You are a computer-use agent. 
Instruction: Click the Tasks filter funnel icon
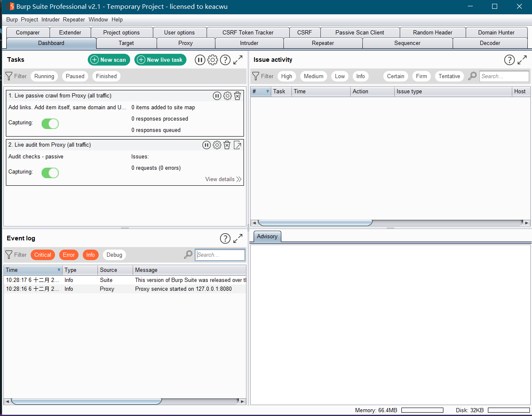click(9, 76)
